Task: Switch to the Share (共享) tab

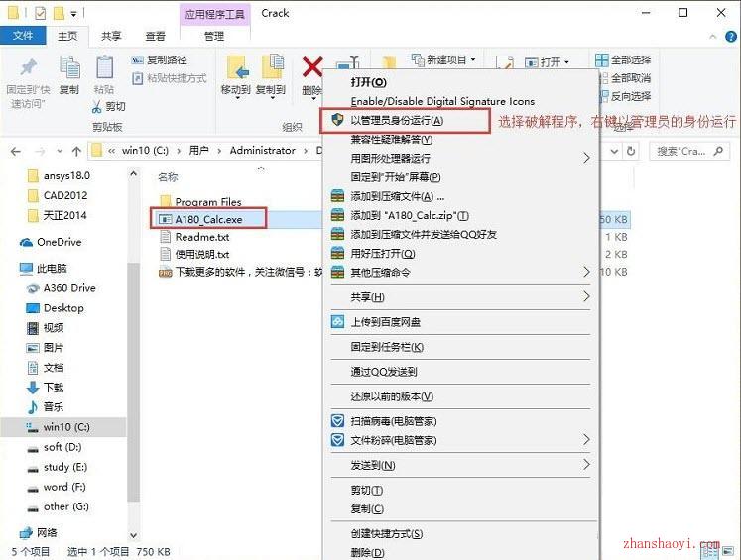Action: 111,36
